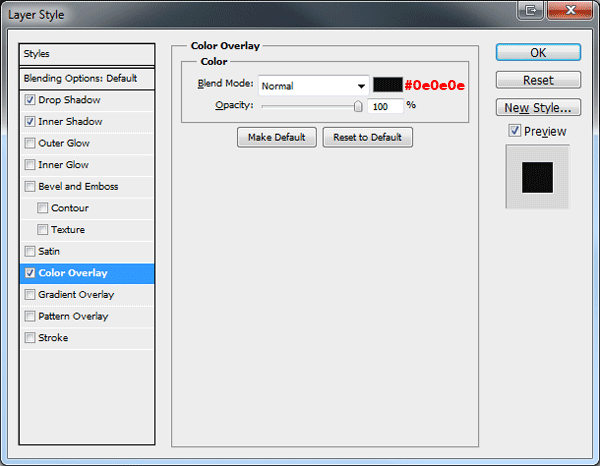The image size is (600, 466).
Task: Click the Make Default button
Action: click(277, 137)
